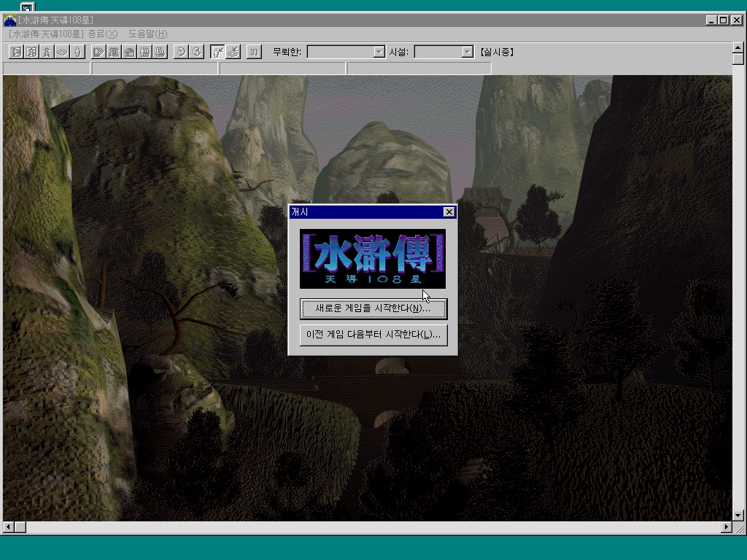Click the vertical scrollbar up arrow
This screenshot has width=747, height=560.
(x=738, y=47)
